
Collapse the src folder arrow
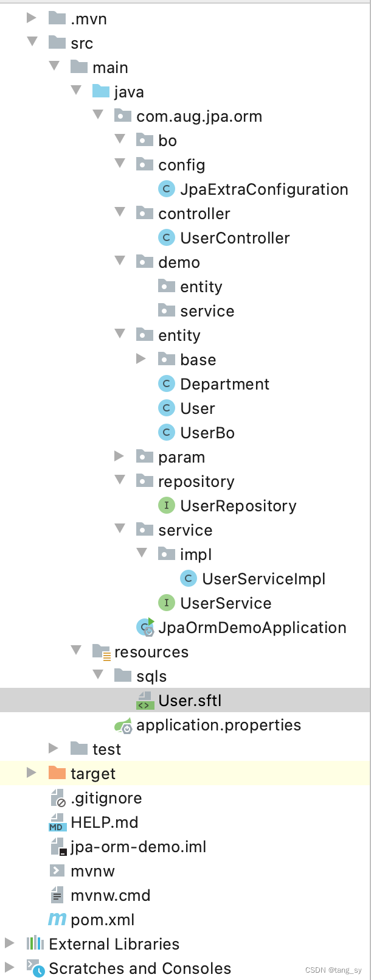(x=32, y=42)
